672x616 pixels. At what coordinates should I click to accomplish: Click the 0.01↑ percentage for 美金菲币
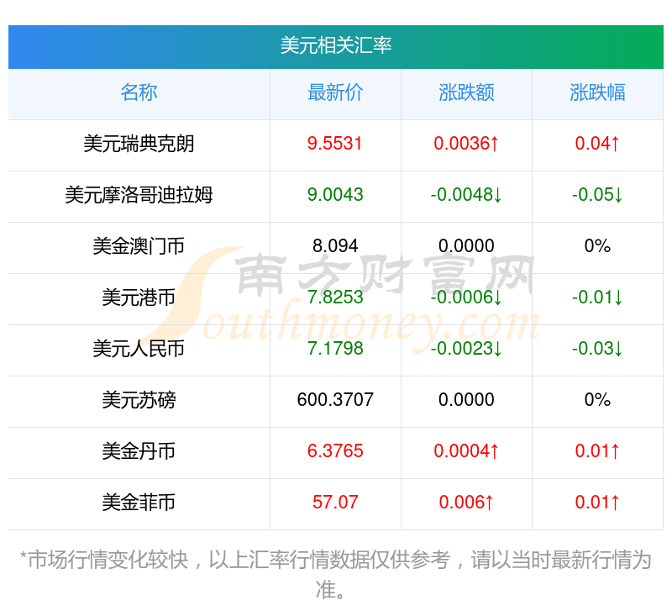[597, 503]
